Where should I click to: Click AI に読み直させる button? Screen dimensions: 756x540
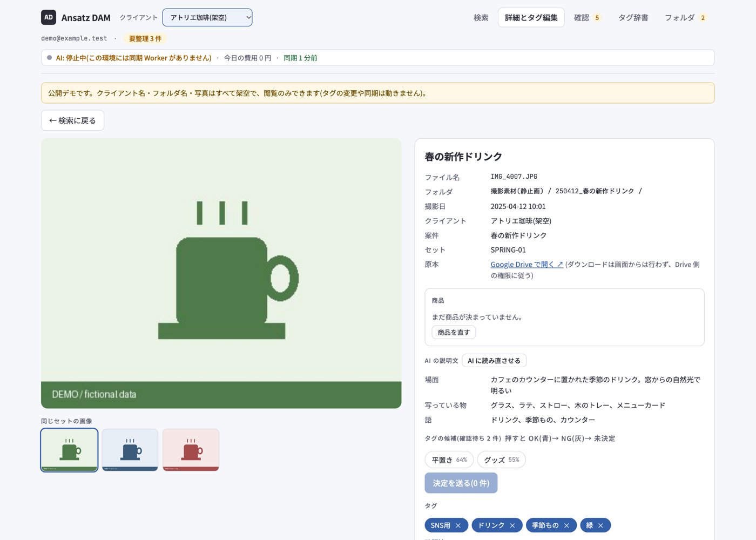point(494,360)
